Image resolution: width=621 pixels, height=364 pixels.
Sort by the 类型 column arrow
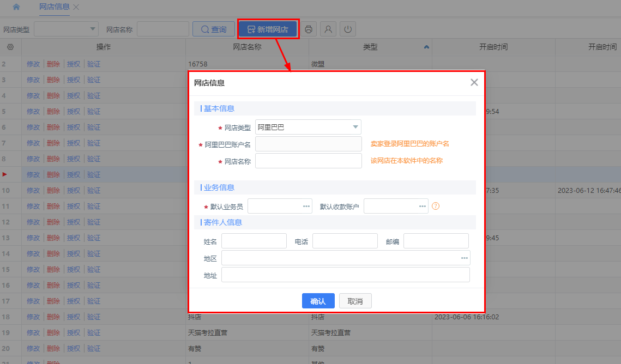coord(426,47)
